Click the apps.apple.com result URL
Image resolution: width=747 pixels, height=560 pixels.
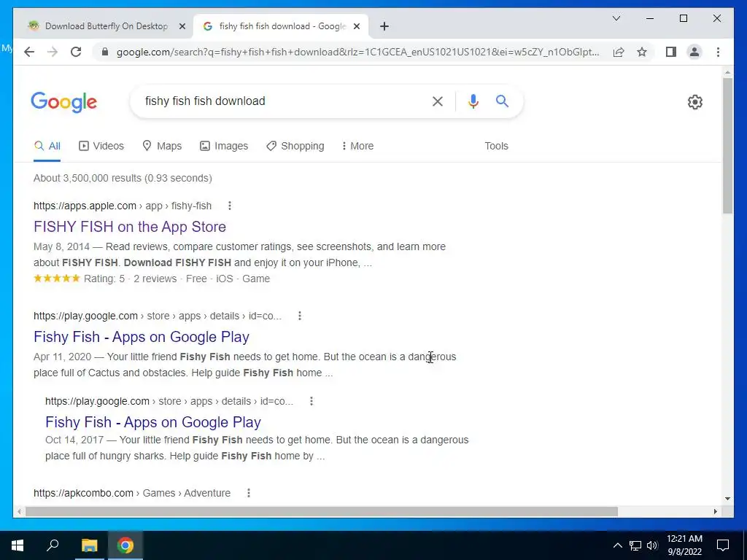click(123, 206)
